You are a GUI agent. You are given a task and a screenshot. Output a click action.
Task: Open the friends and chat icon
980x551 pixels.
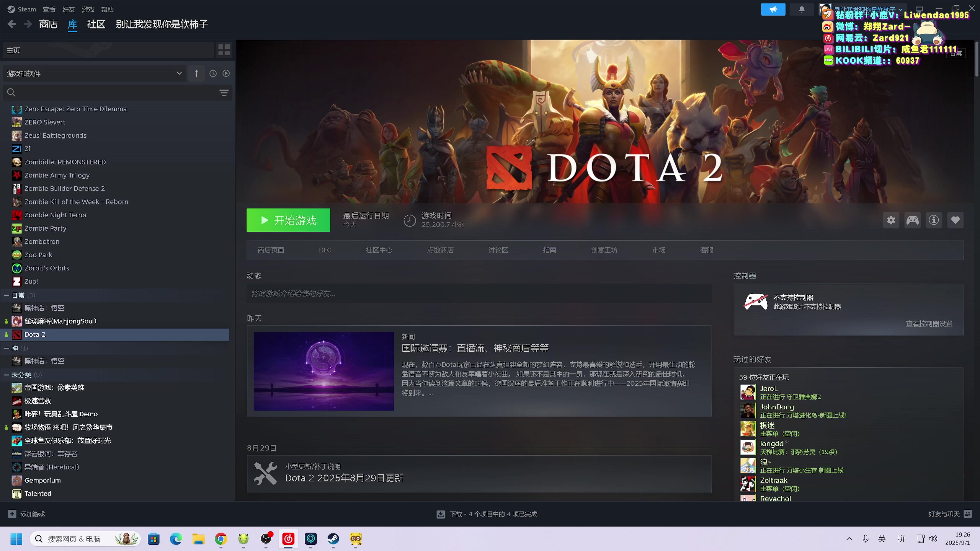pyautogui.click(x=968, y=514)
